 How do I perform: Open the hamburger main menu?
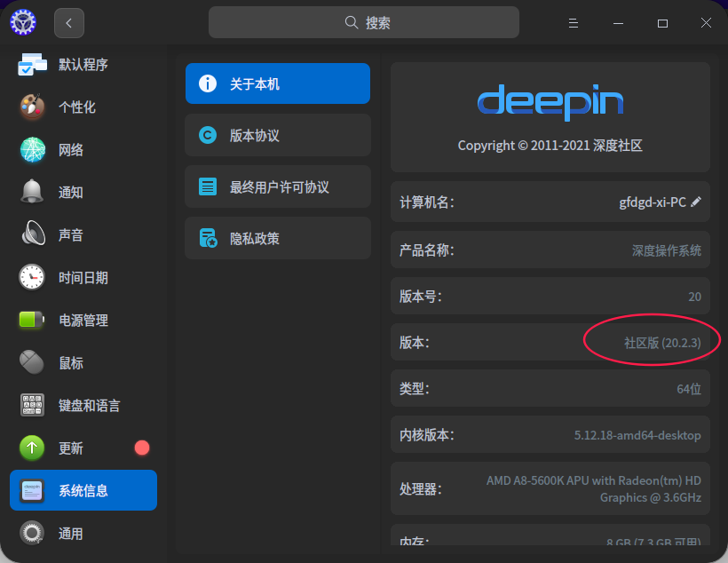(574, 23)
